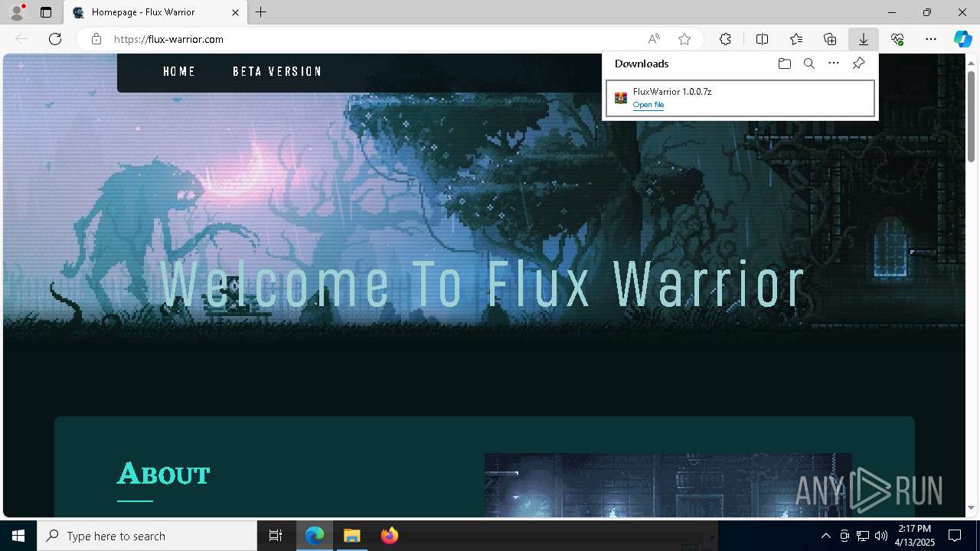
Task: Open a new tab with plus button
Action: [261, 12]
